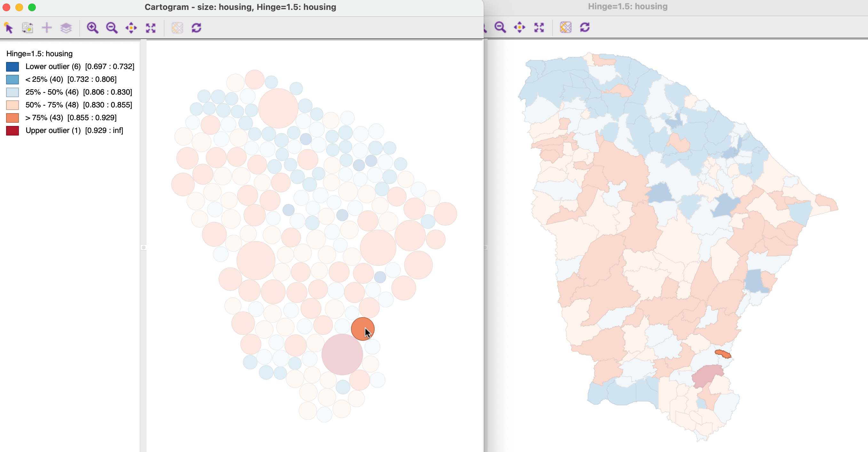868x452 pixels.
Task: Click the Upper outlier red swatch
Action: tap(12, 131)
